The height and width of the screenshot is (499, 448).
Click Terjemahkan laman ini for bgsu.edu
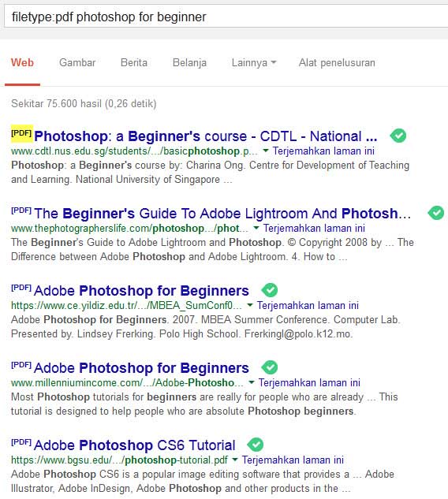click(293, 460)
